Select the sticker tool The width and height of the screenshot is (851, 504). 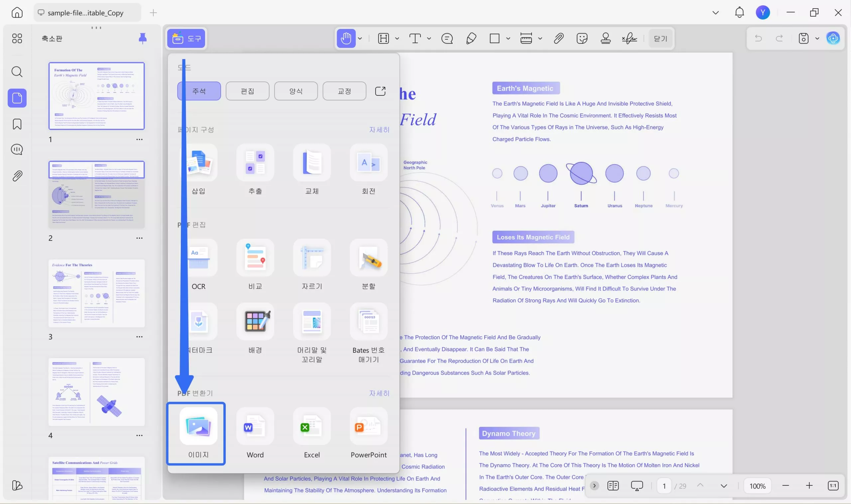point(582,38)
